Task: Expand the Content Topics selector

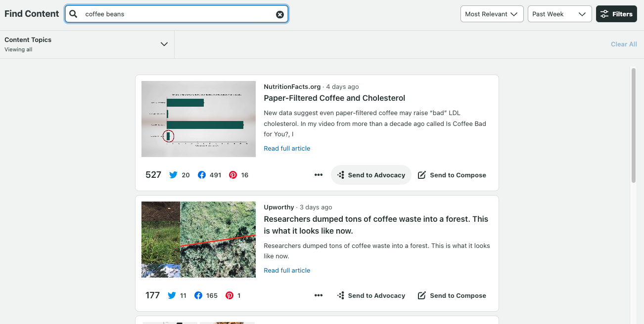Action: click(x=87, y=44)
